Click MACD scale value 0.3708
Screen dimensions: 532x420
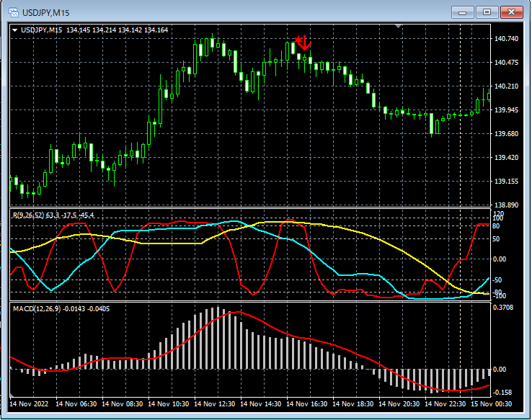(x=503, y=308)
